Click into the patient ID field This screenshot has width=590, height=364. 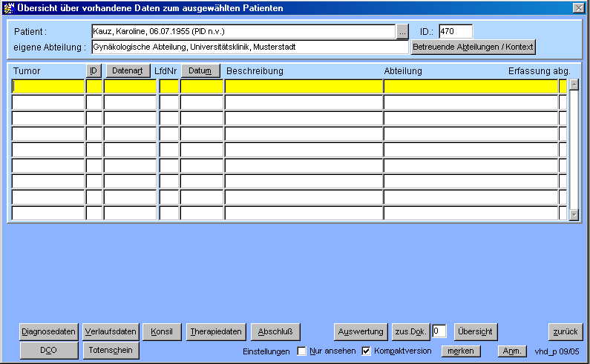[x=455, y=32]
